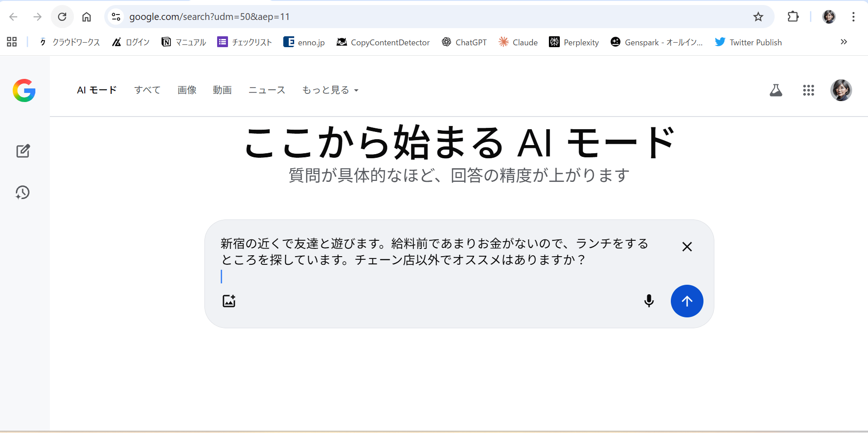Open the Google apps grid
The image size is (868, 433).
point(808,90)
